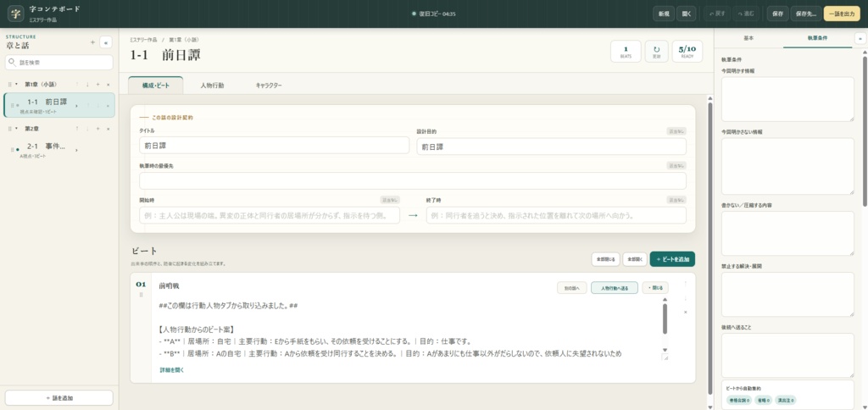
Task: Click the 今回明かす情報 text area
Action: click(x=787, y=99)
